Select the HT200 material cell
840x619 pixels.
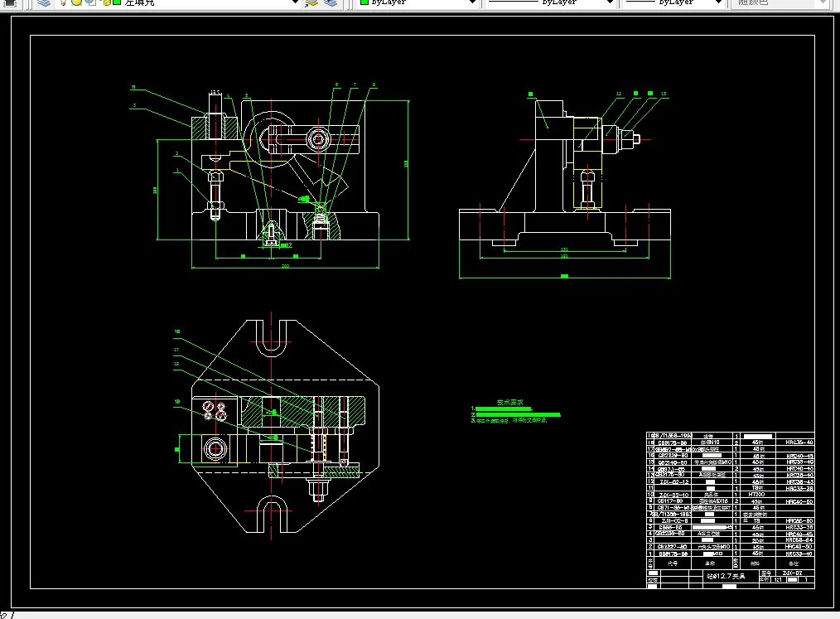(756, 495)
